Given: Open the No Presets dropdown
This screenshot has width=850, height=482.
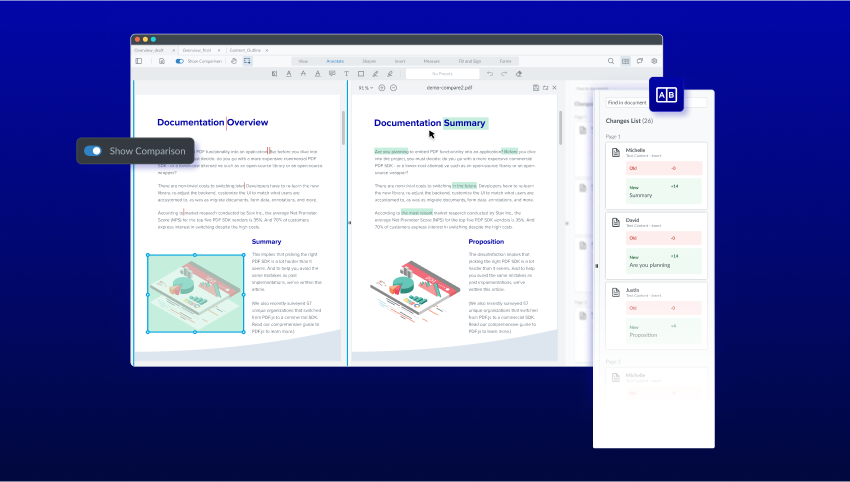Looking at the screenshot, I should (x=442, y=74).
